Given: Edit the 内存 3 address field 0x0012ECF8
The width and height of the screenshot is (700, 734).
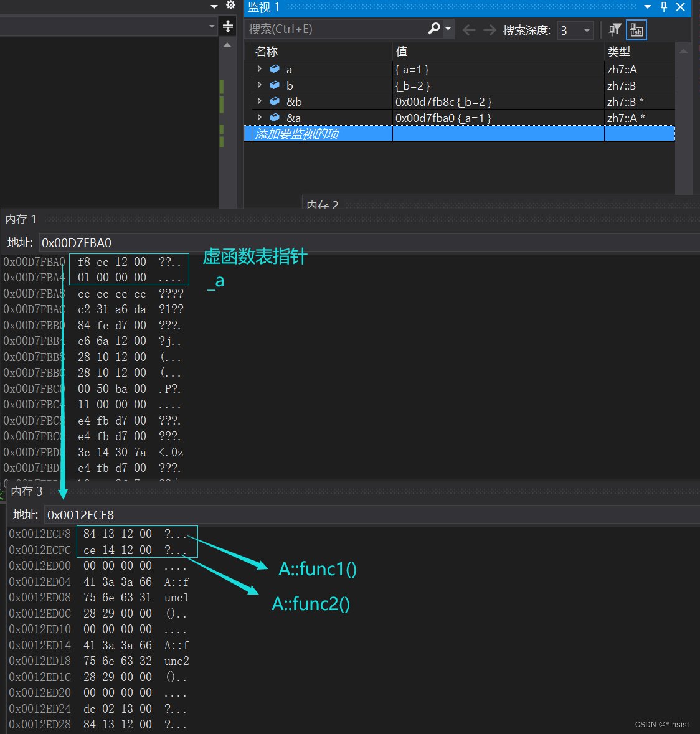Looking at the screenshot, I should (372, 514).
